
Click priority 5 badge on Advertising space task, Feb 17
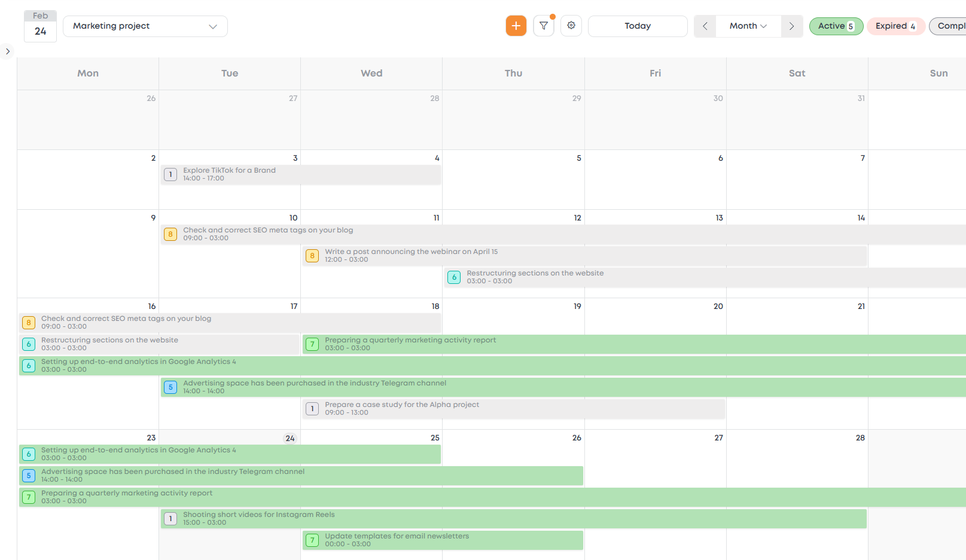(170, 387)
